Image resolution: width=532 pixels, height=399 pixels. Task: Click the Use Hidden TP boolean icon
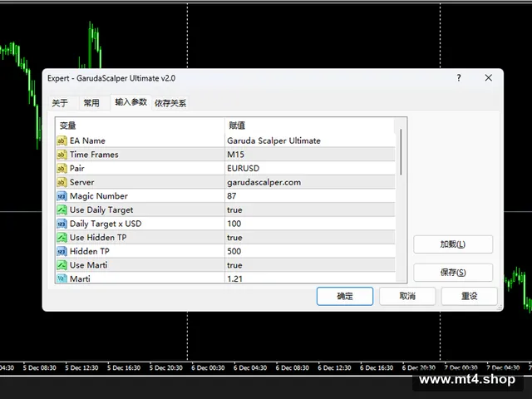click(x=62, y=238)
